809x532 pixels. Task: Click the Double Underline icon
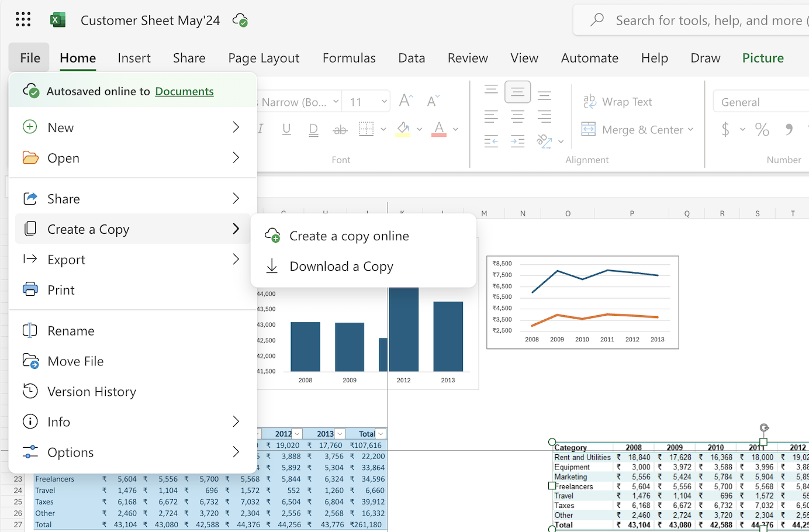pos(313,130)
